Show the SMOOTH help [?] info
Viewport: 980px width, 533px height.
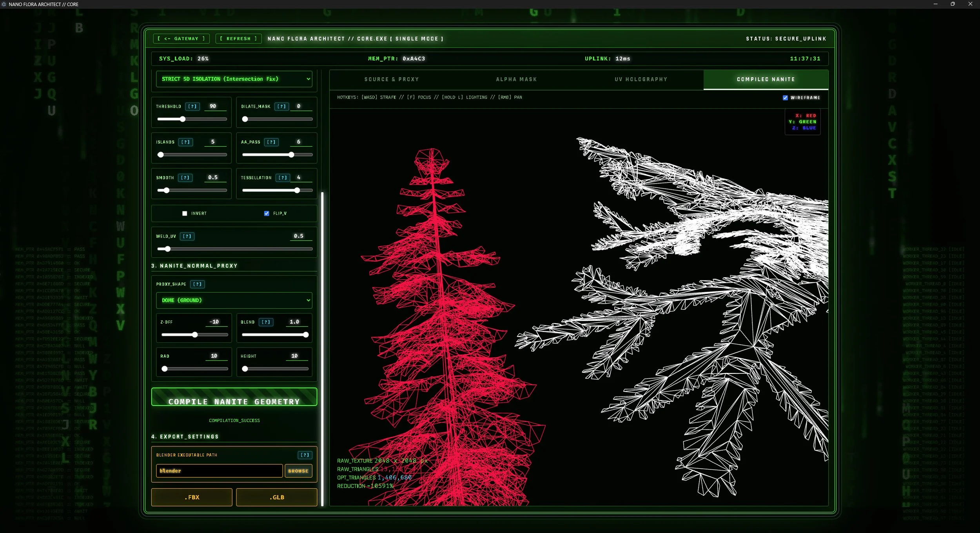185,178
